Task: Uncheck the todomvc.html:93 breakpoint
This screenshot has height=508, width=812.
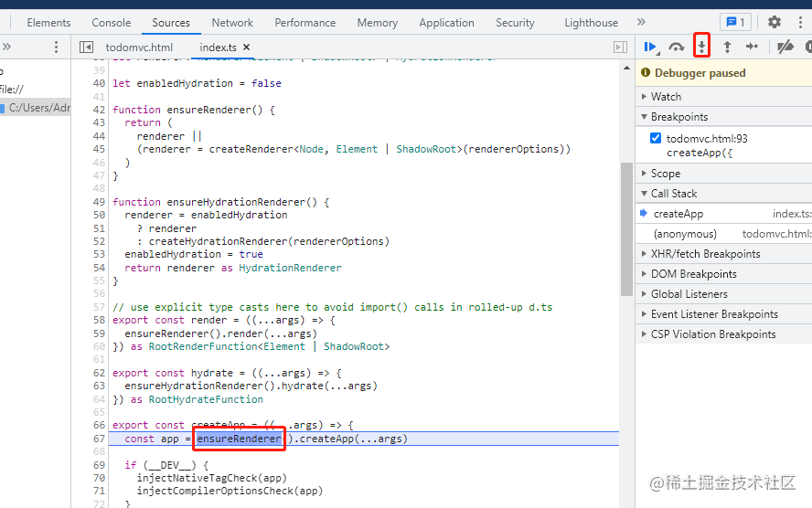Action: point(655,138)
